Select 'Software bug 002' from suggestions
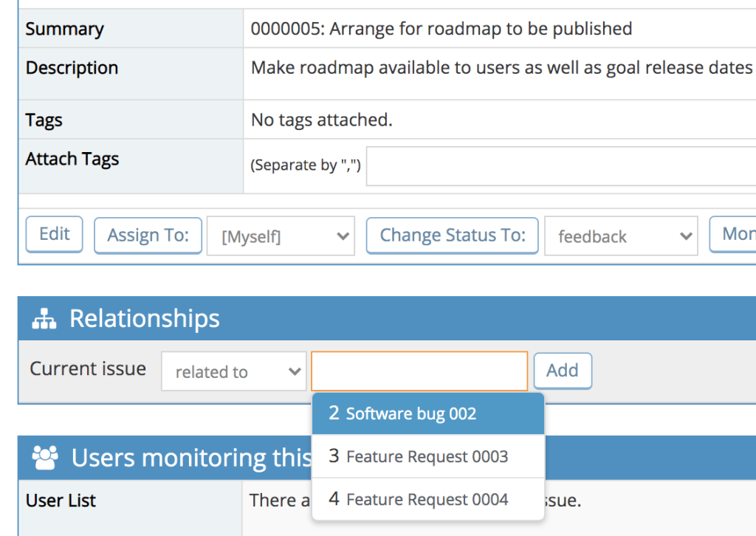This screenshot has width=756, height=536. (427, 413)
